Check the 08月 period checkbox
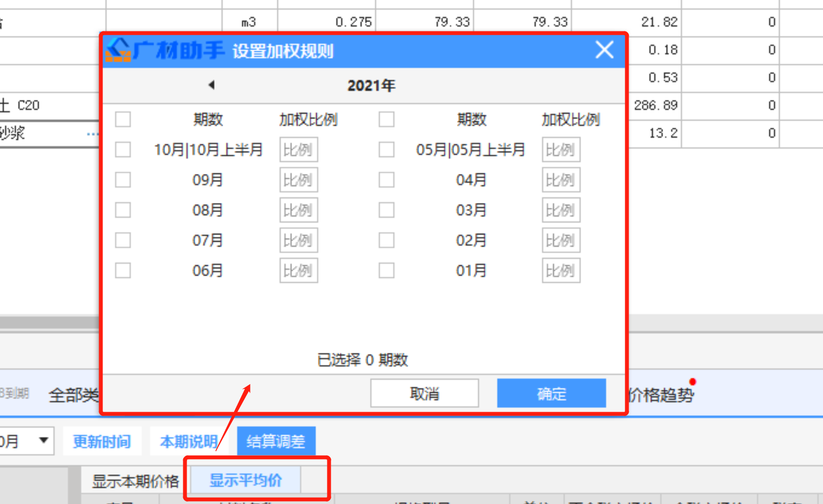823x504 pixels. (123, 210)
